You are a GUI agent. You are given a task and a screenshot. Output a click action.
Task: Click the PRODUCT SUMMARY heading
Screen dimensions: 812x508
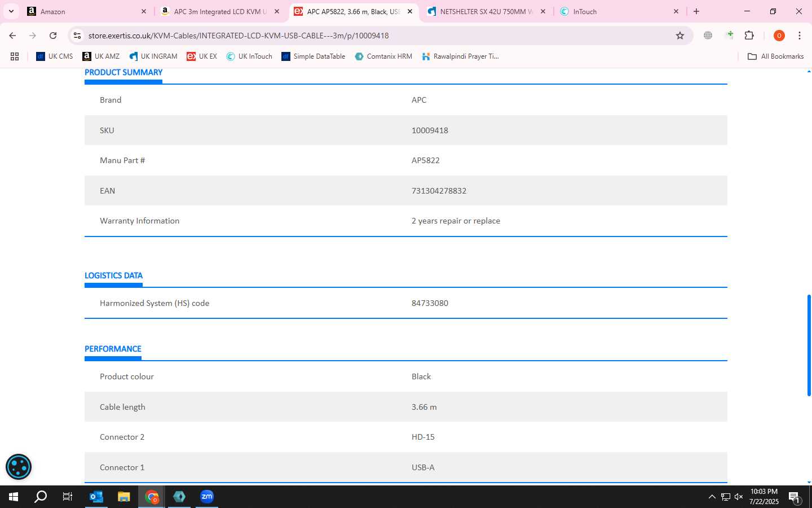123,72
